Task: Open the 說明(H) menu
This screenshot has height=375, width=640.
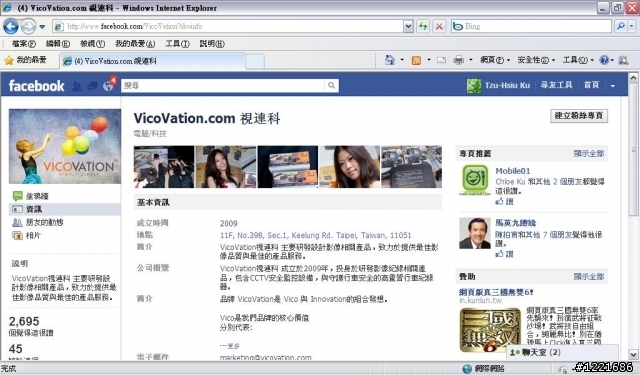Action: tap(212, 44)
